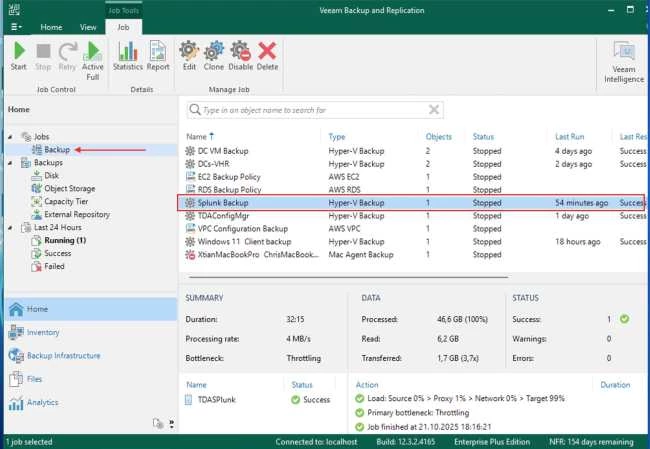Open the Inventory view

43,332
